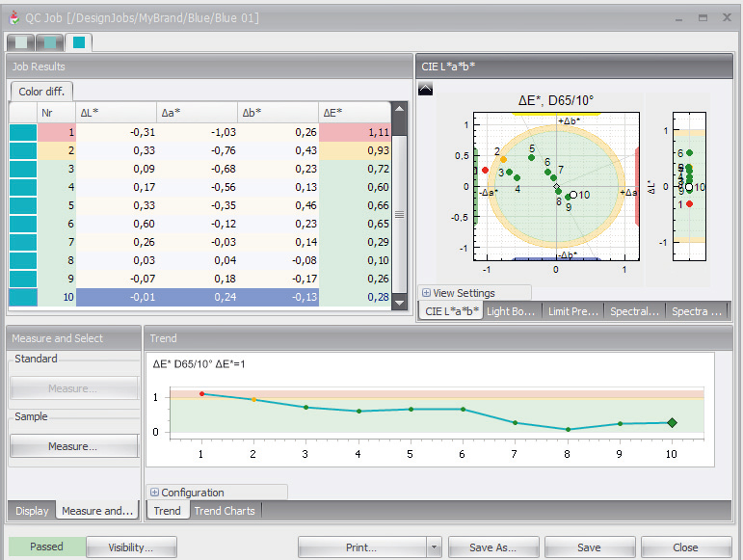Click green point 5 in the a*b* plot
Image resolution: width=743 pixels, height=560 pixels.
pos(531,157)
